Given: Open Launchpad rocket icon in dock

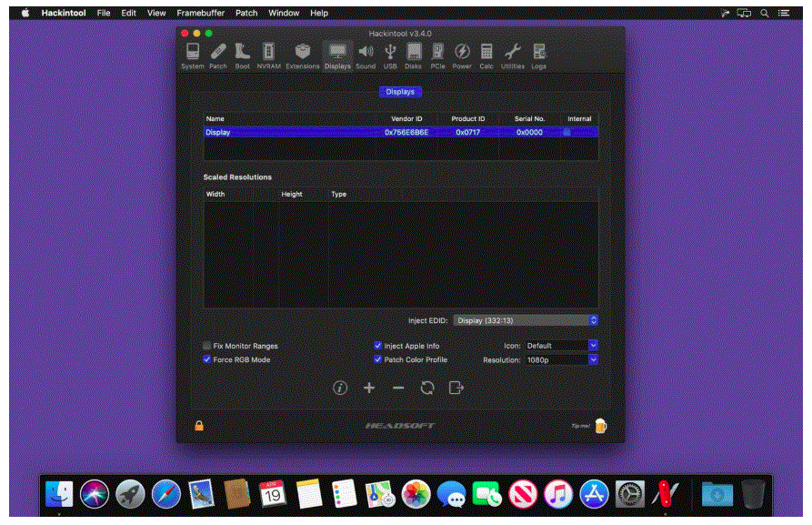Looking at the screenshot, I should 130,494.
